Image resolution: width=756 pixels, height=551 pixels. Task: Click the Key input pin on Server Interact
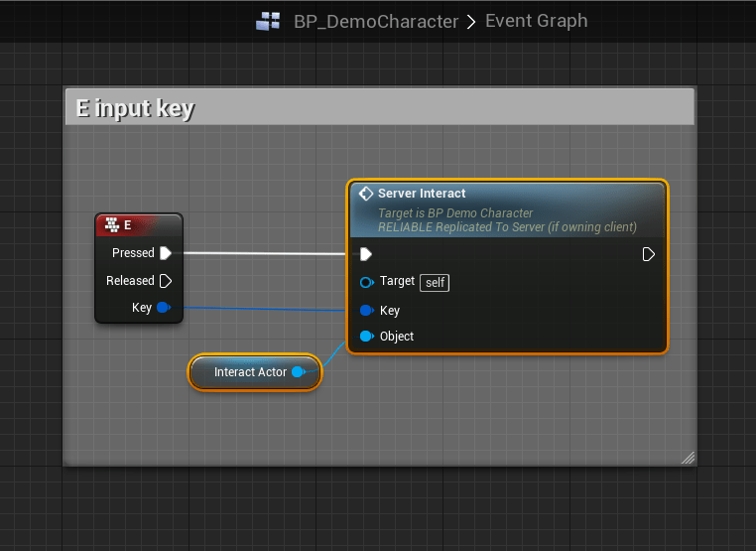click(x=366, y=311)
